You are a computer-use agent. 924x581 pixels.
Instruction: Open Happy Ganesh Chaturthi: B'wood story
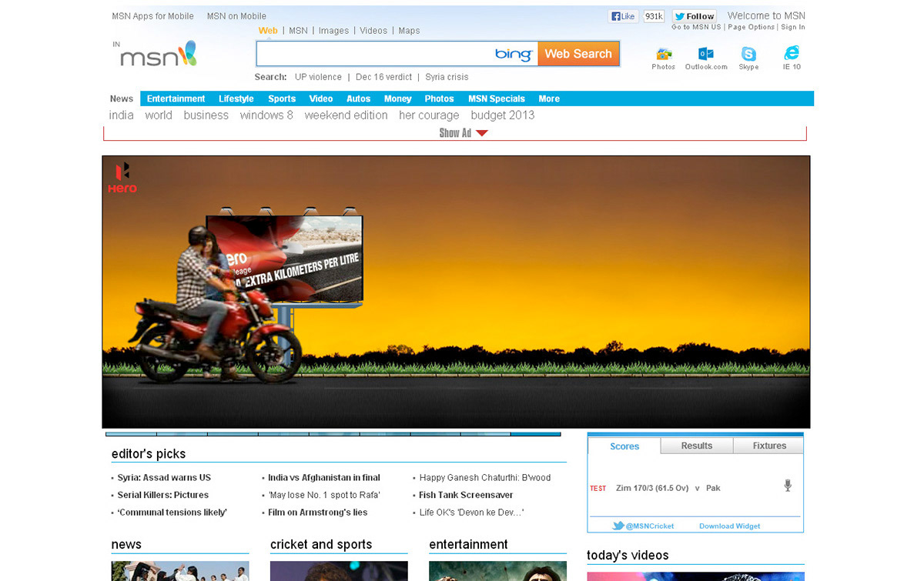[485, 478]
